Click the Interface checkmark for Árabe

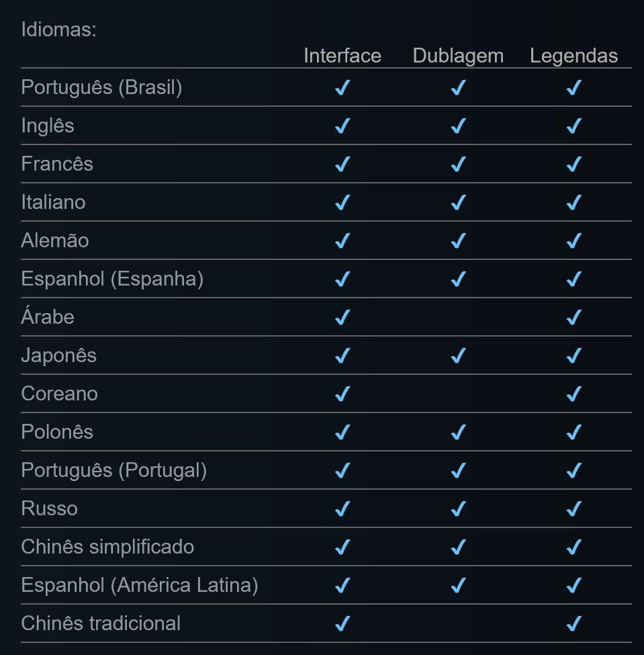pos(342,318)
